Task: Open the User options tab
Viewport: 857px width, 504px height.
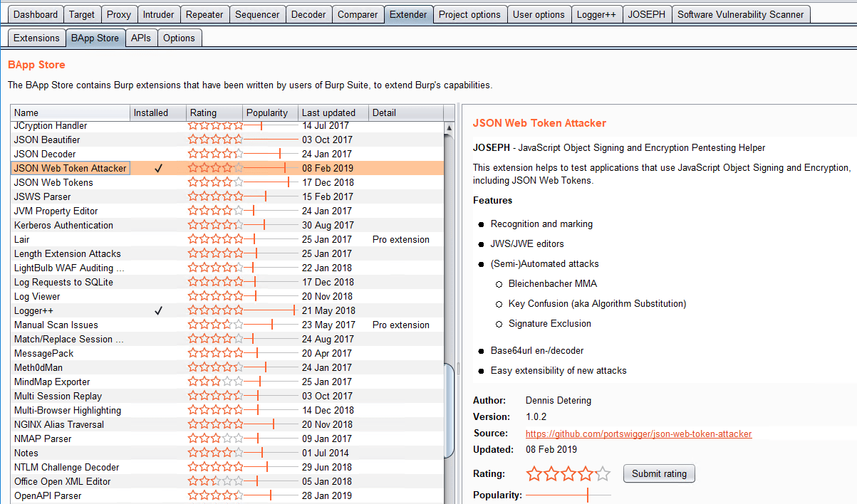Action: [x=539, y=14]
